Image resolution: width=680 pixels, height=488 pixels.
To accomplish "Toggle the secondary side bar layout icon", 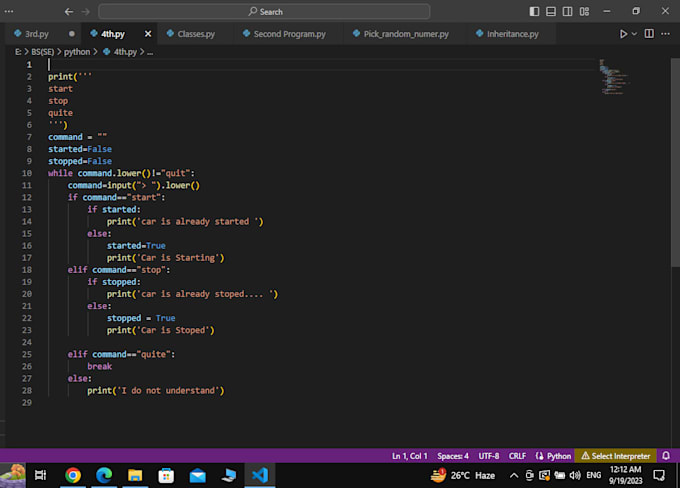I will (x=567, y=11).
